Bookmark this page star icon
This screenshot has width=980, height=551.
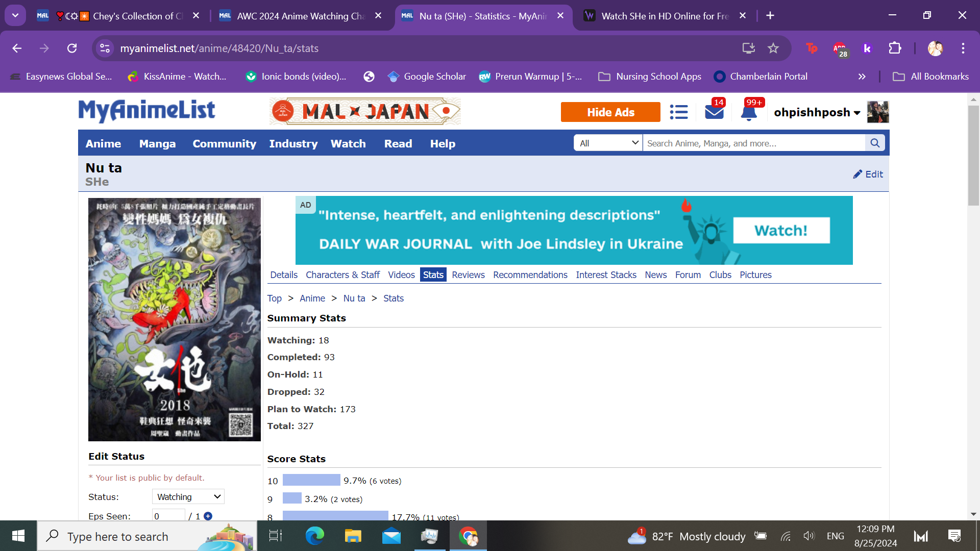pos(773,48)
